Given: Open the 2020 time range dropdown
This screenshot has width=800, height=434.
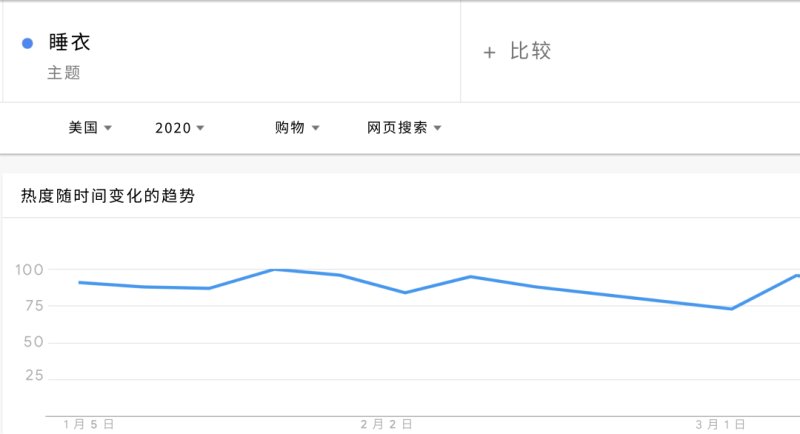Looking at the screenshot, I should pos(179,128).
